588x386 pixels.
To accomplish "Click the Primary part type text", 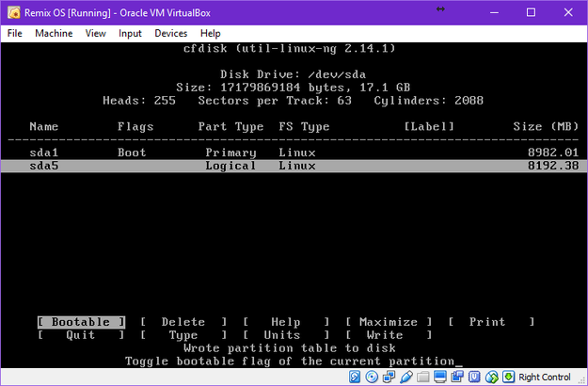I will 230,153.
